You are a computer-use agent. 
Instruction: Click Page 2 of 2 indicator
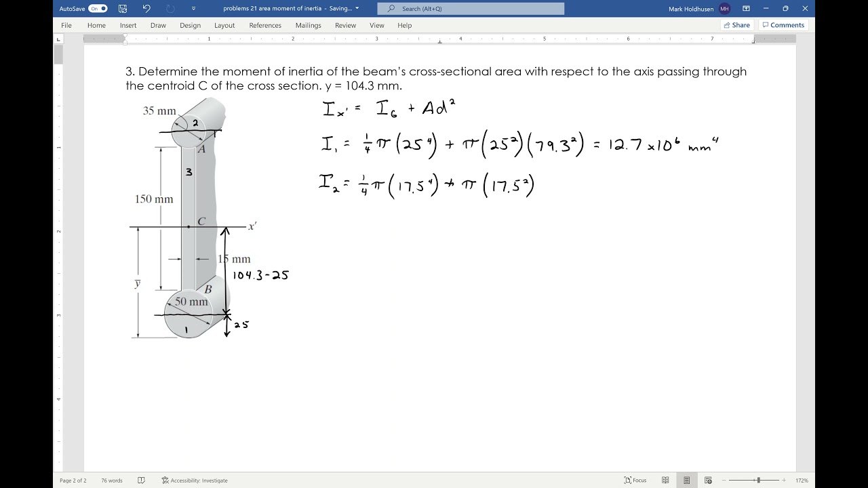pos(73,481)
